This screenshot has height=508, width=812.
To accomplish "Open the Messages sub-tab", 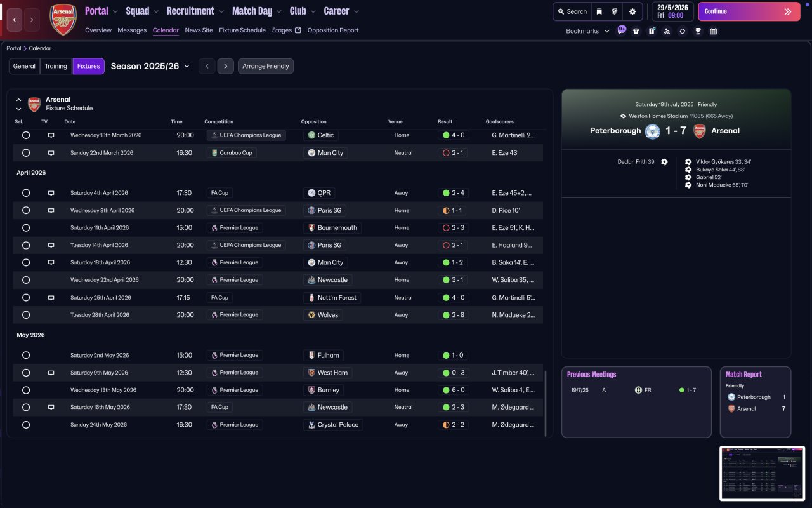I will tap(132, 30).
